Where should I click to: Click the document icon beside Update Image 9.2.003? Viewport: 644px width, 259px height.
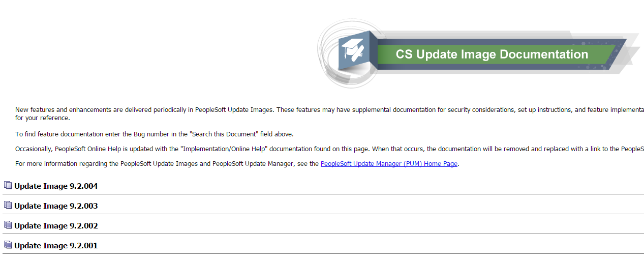pyautogui.click(x=8, y=206)
